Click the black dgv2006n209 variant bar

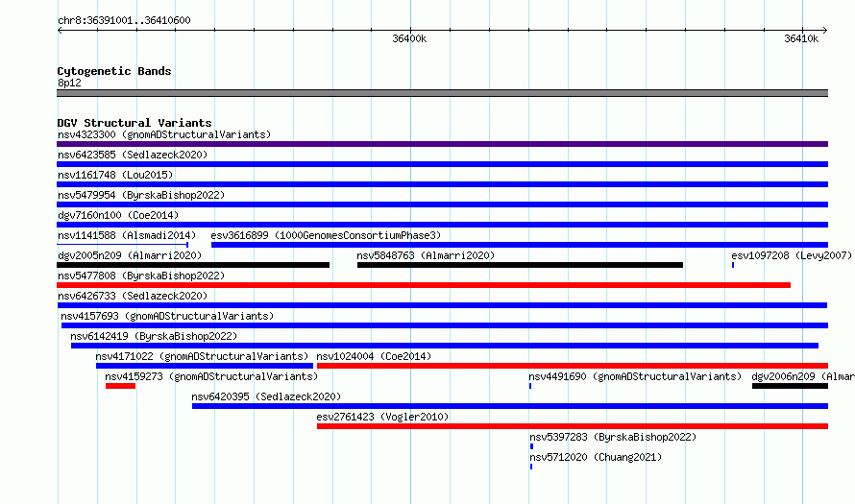(790, 386)
